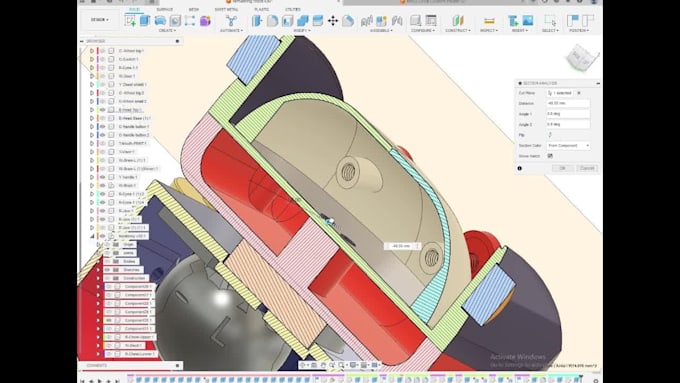Screen dimensions: 680x383
Task: Open the CONSTRUCT dropdown label
Action: coord(458,31)
